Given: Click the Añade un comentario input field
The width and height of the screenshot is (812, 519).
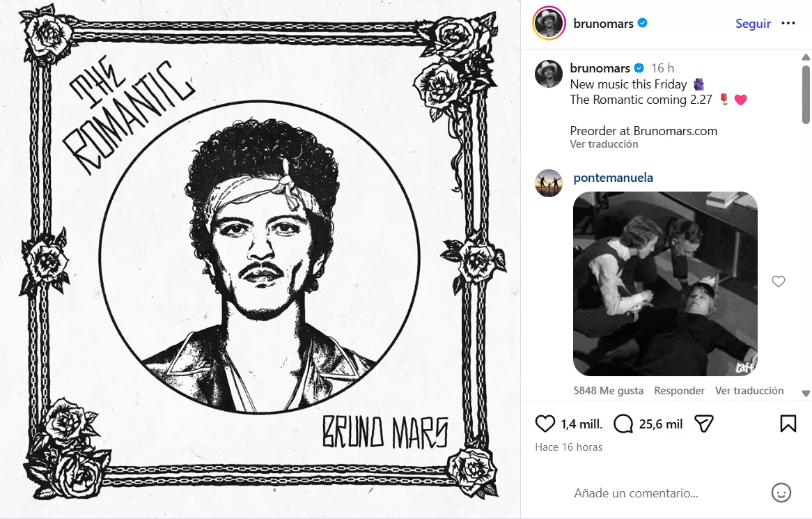Looking at the screenshot, I should pos(636,493).
